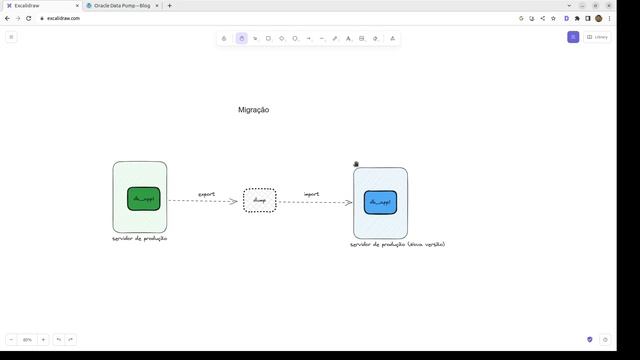Close the Oracle Data Pump tab
The width and height of the screenshot is (640, 360).
(157, 6)
